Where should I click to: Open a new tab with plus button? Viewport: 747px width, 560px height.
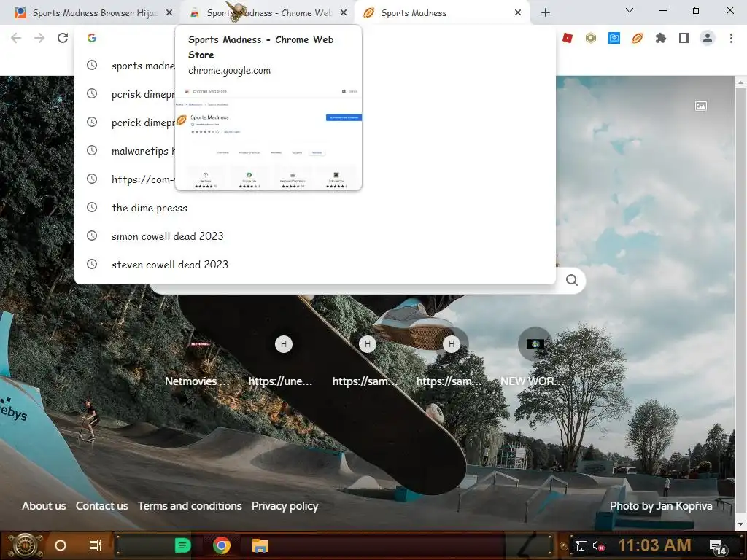tap(546, 13)
